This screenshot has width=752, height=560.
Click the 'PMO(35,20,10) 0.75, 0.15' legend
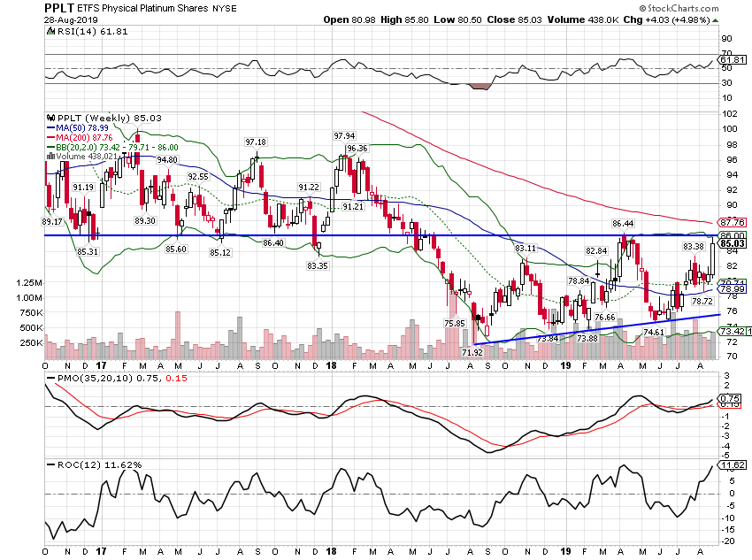pyautogui.click(x=117, y=379)
